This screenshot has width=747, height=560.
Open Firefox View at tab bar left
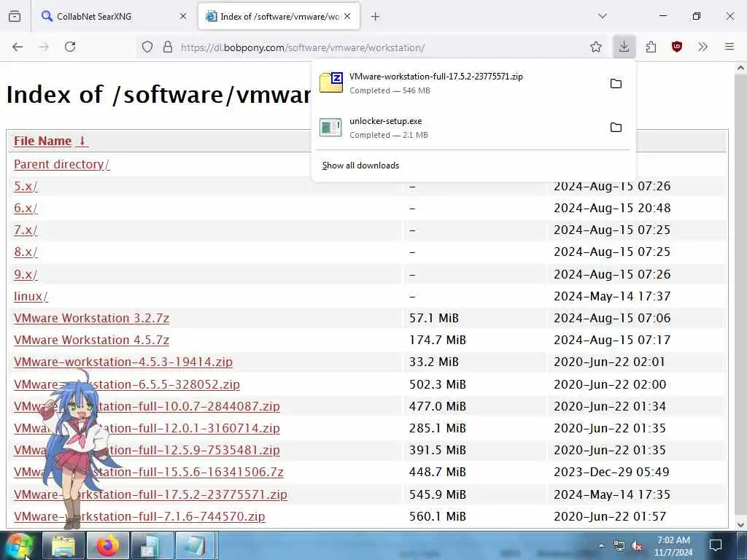click(x=15, y=16)
